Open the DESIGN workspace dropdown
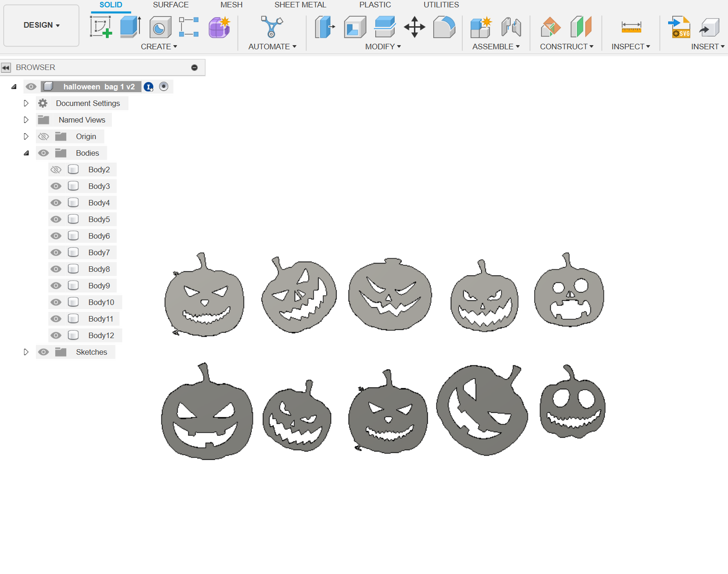728x574 pixels. (41, 25)
